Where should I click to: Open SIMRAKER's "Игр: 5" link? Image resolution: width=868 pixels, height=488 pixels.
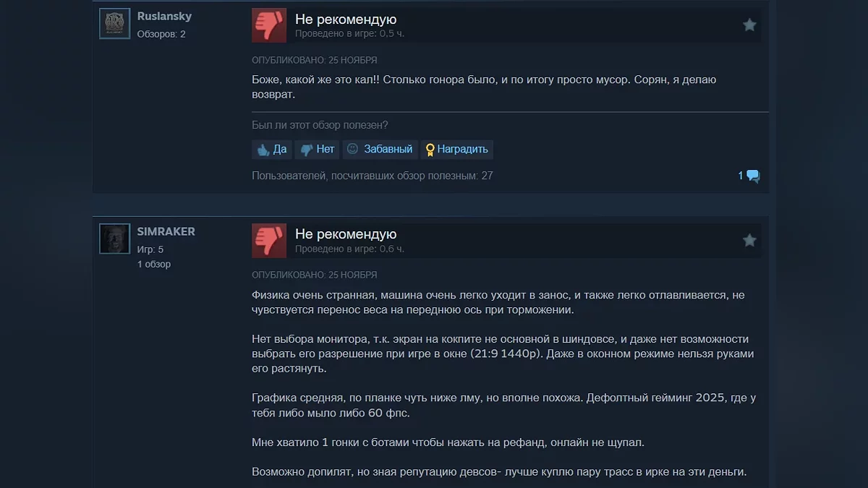[150, 249]
